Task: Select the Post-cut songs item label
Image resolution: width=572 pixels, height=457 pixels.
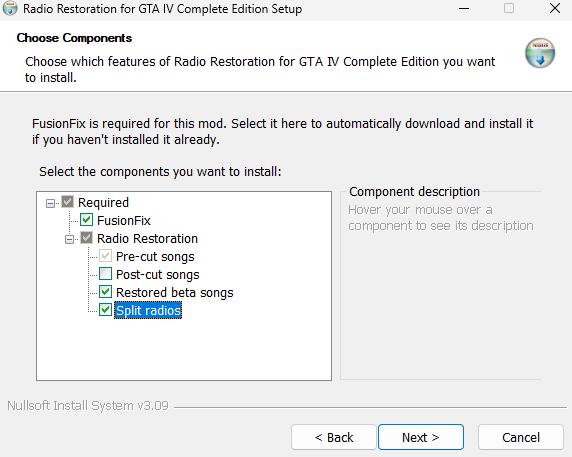Action: (x=158, y=275)
